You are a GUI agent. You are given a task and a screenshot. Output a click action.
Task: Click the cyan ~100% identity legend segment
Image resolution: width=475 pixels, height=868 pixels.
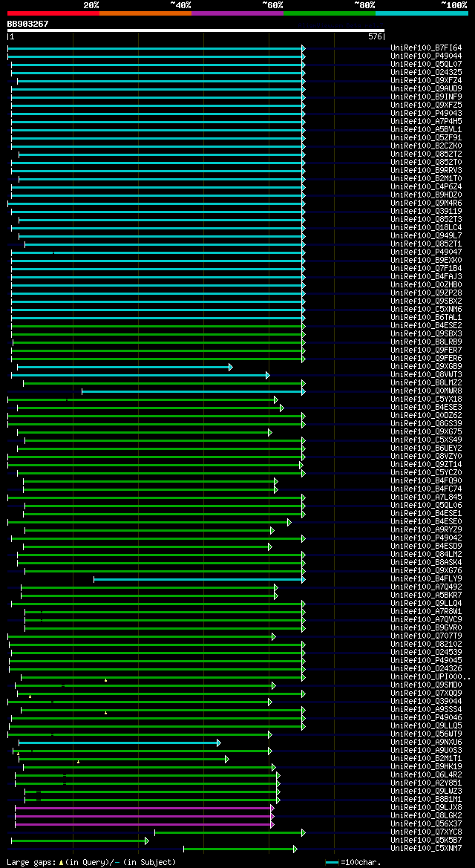422,13
